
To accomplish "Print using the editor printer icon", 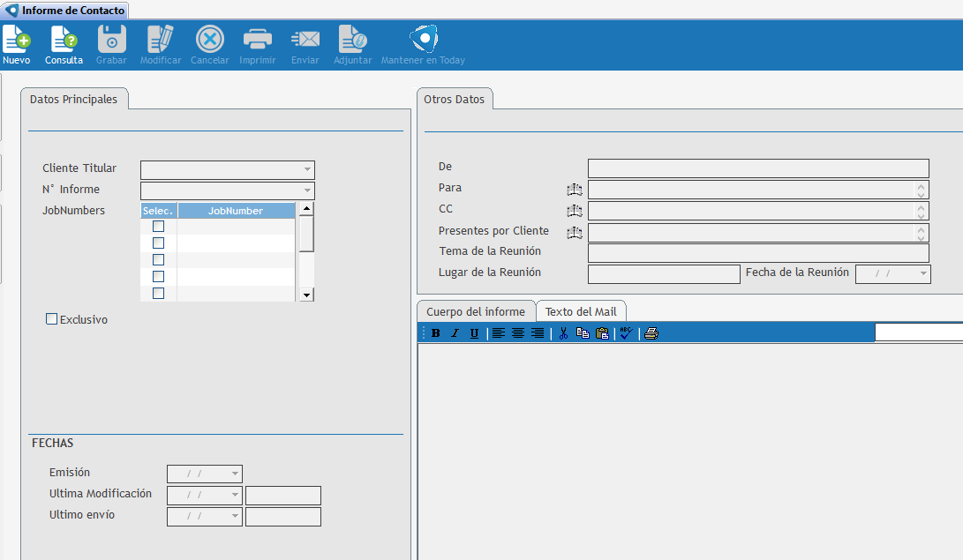I will pos(651,333).
